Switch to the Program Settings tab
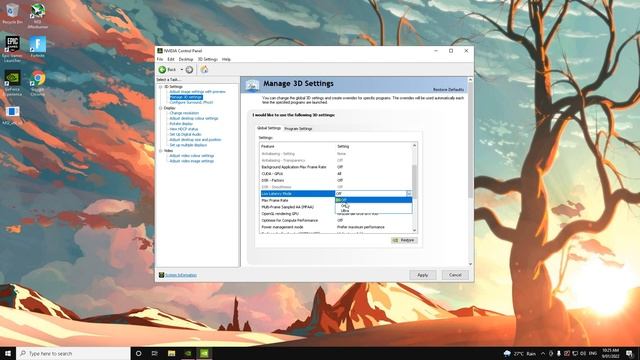This screenshot has width=640, height=360. click(x=298, y=129)
